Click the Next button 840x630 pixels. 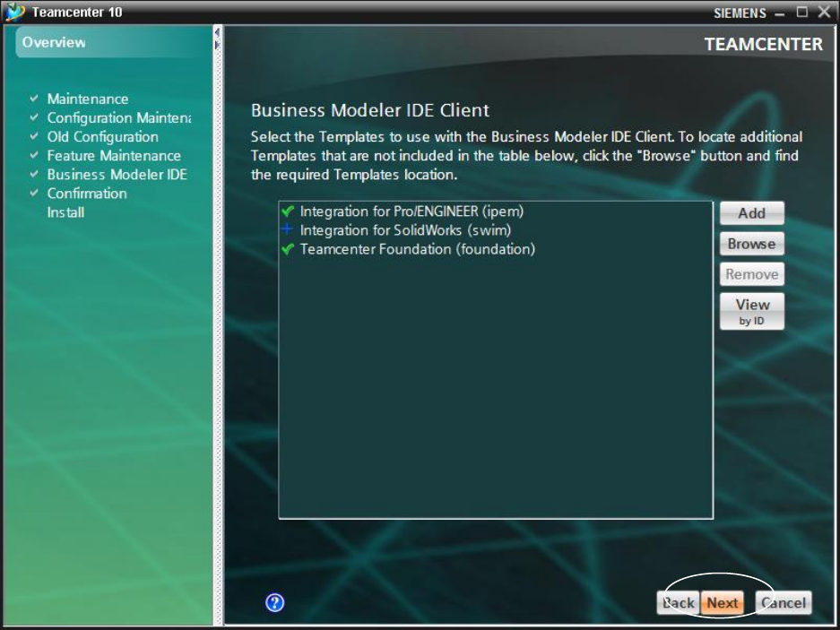click(722, 603)
